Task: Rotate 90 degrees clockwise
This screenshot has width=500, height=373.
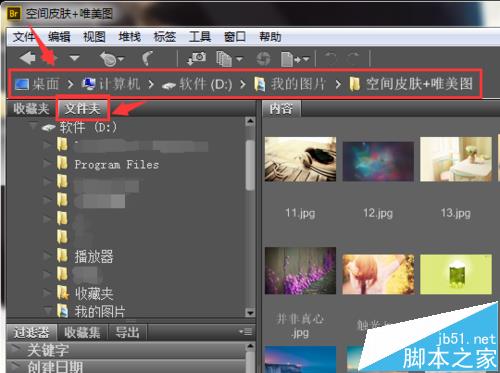Action: [x=353, y=59]
